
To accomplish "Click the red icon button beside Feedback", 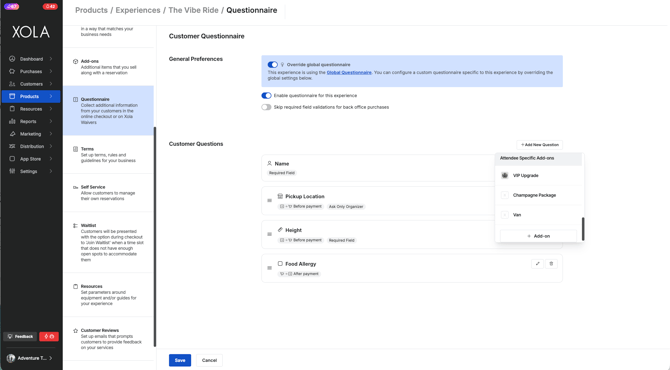I will pyautogui.click(x=49, y=337).
